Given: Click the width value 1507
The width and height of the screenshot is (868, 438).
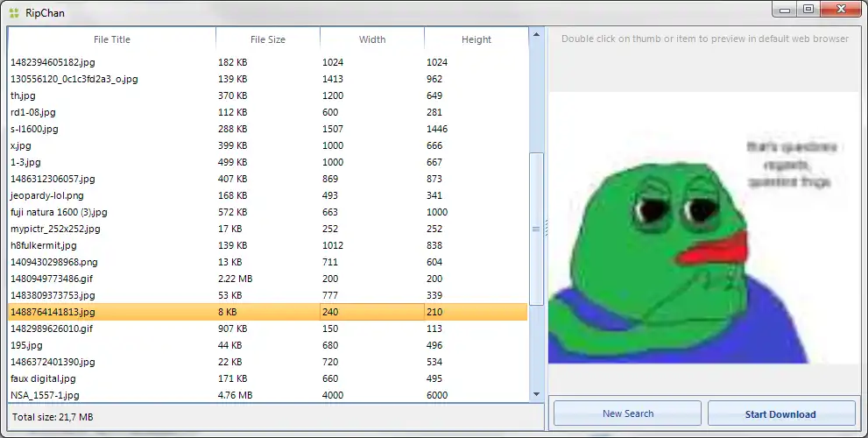Looking at the screenshot, I should tap(333, 129).
